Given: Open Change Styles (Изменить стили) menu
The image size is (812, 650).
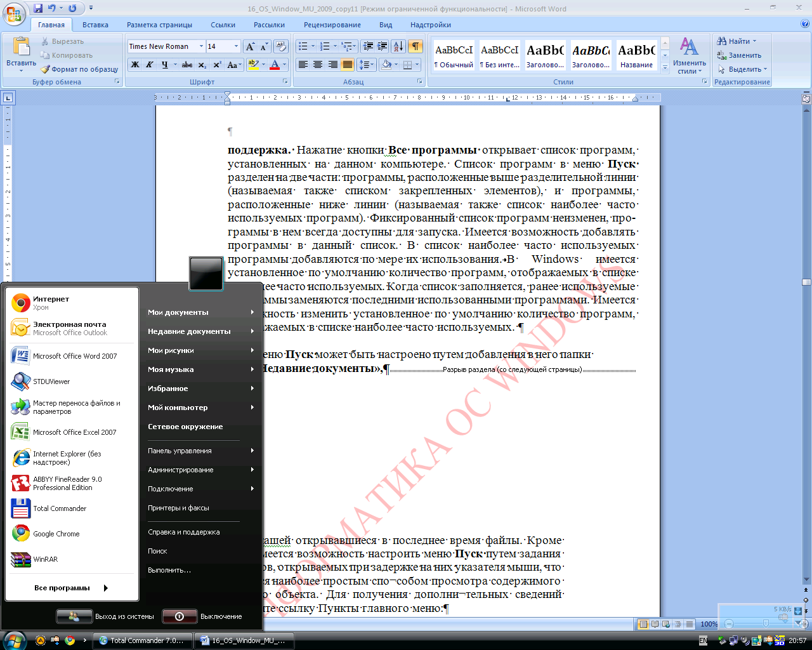Looking at the screenshot, I should [x=690, y=56].
